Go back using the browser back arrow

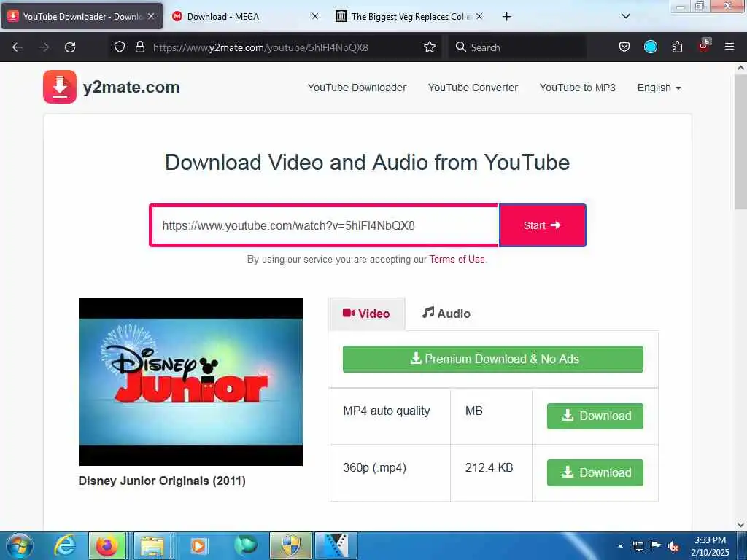click(18, 47)
